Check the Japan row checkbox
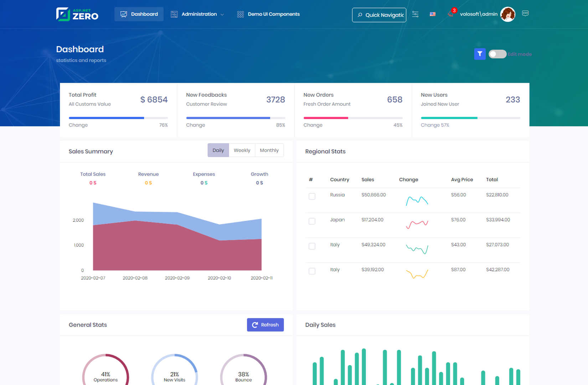The height and width of the screenshot is (385, 588). pos(312,221)
